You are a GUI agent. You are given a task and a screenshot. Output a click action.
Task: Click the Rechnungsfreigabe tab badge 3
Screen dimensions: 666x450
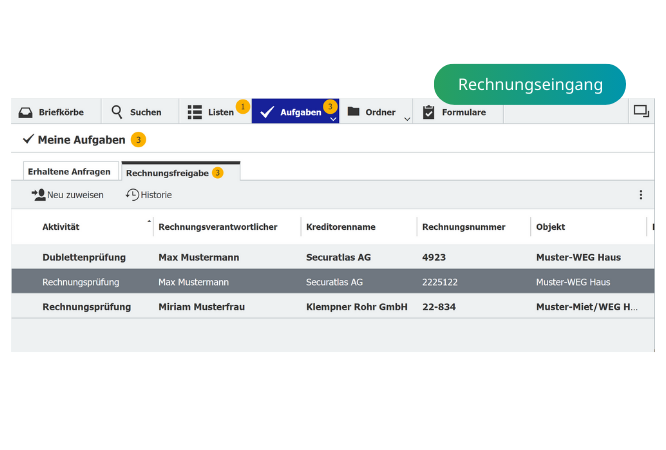coord(217,173)
